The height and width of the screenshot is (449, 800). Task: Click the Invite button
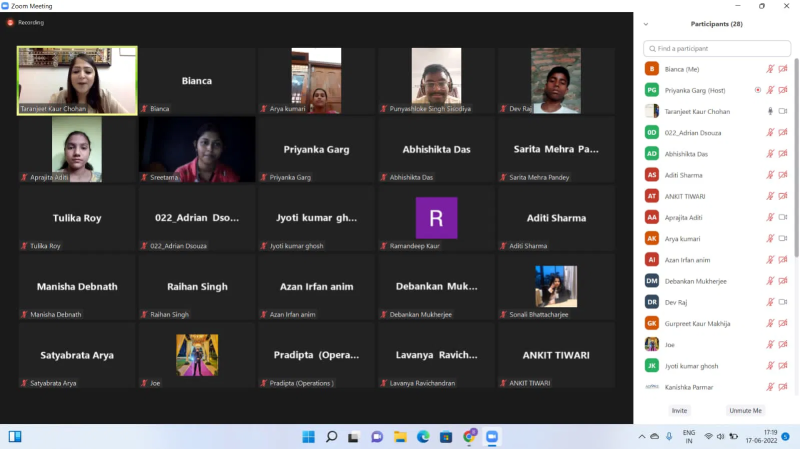tap(679, 410)
